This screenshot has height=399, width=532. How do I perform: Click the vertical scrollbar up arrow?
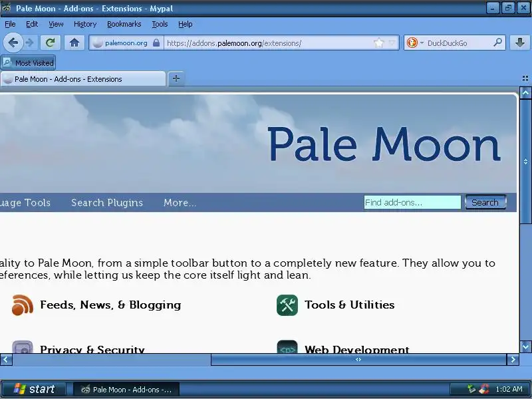525,92
